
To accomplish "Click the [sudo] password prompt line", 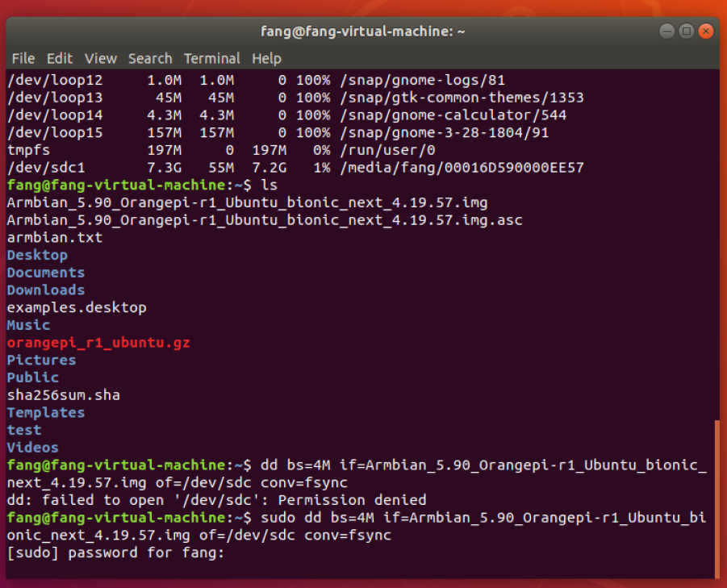I will pyautogui.click(x=116, y=553).
